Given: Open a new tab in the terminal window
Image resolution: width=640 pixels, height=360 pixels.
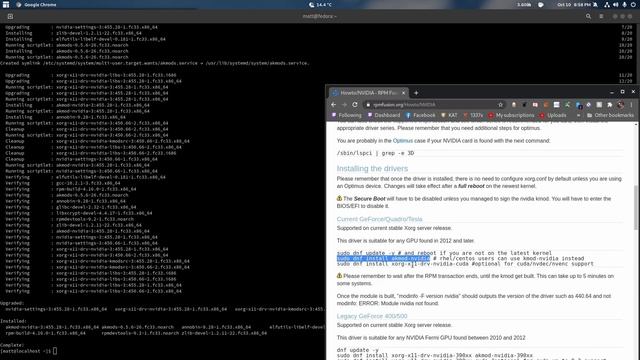Looking at the screenshot, I should [10, 16].
